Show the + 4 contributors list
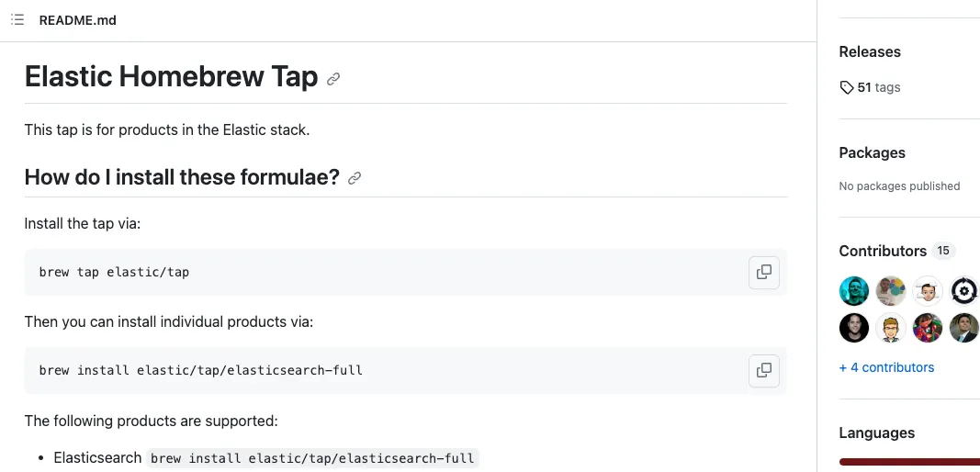This screenshot has width=980, height=472. coord(886,367)
